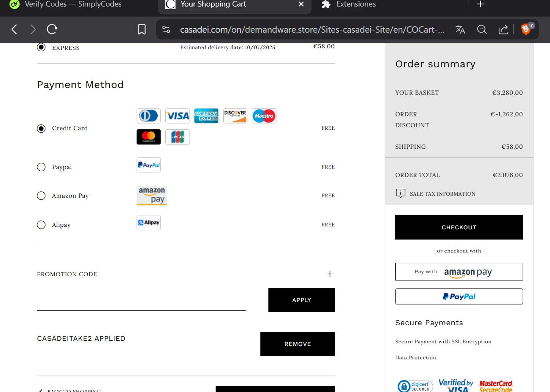Click the basket value €3.280,00

pyautogui.click(x=507, y=93)
